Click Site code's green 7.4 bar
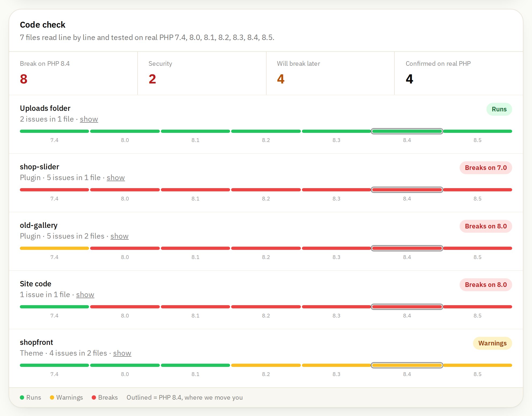Viewport: 532px width, 416px height. (54, 307)
